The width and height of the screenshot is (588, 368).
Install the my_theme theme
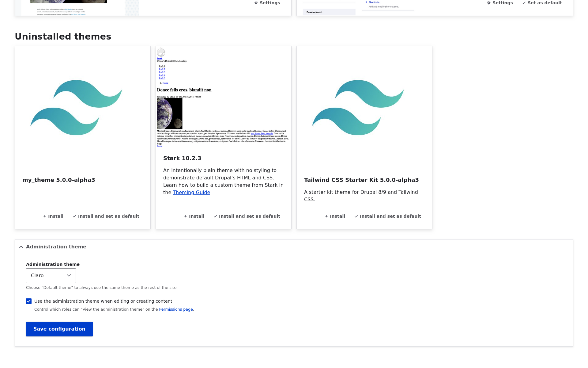click(x=53, y=216)
